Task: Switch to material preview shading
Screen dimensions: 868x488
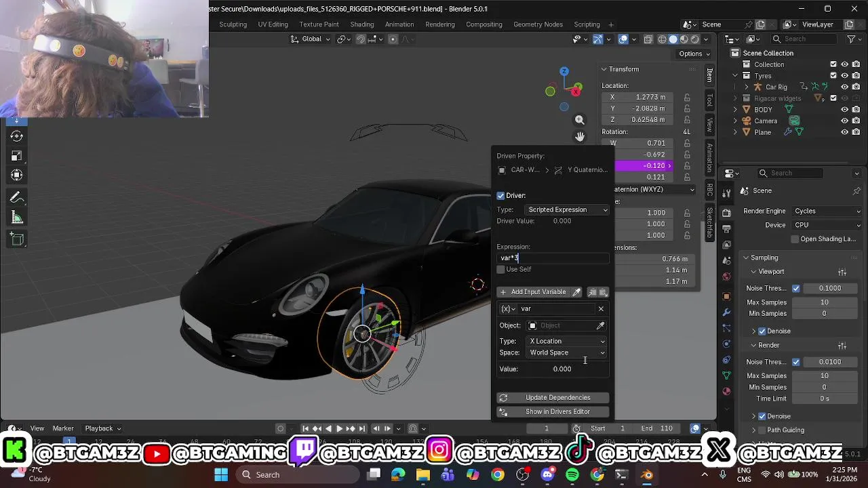Action: pos(684,39)
